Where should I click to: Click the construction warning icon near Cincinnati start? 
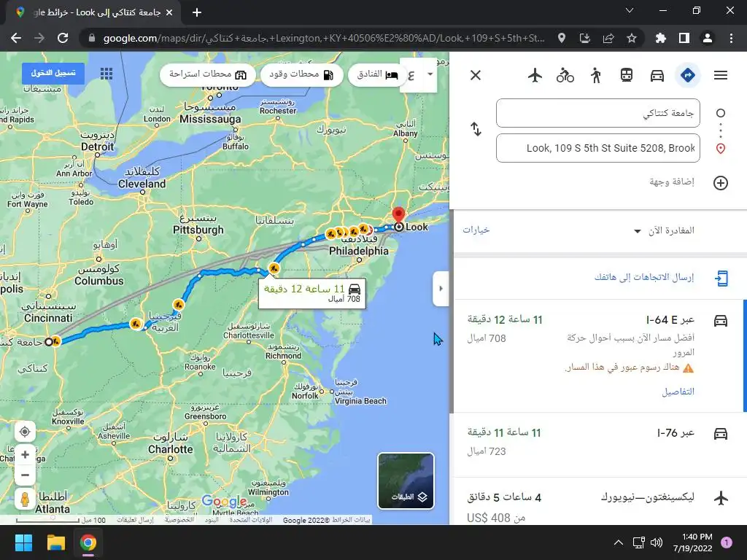pyautogui.click(x=55, y=341)
